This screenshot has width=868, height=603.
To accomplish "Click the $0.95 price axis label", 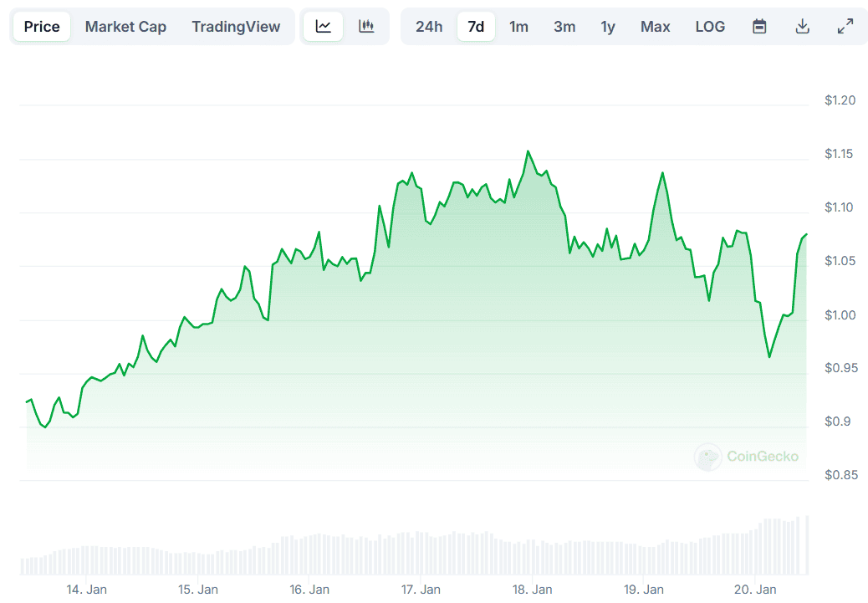I will [x=841, y=368].
